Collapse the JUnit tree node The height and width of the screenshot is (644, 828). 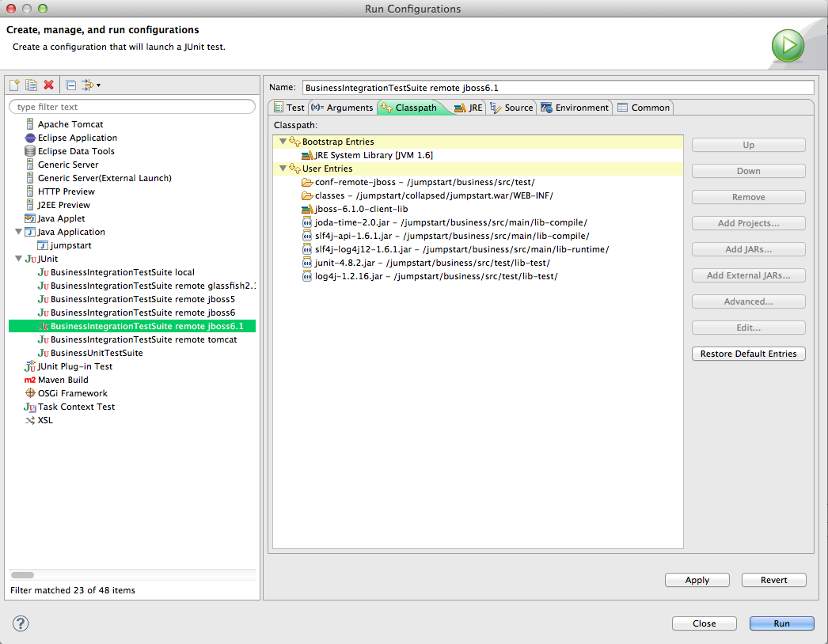pos(18,259)
